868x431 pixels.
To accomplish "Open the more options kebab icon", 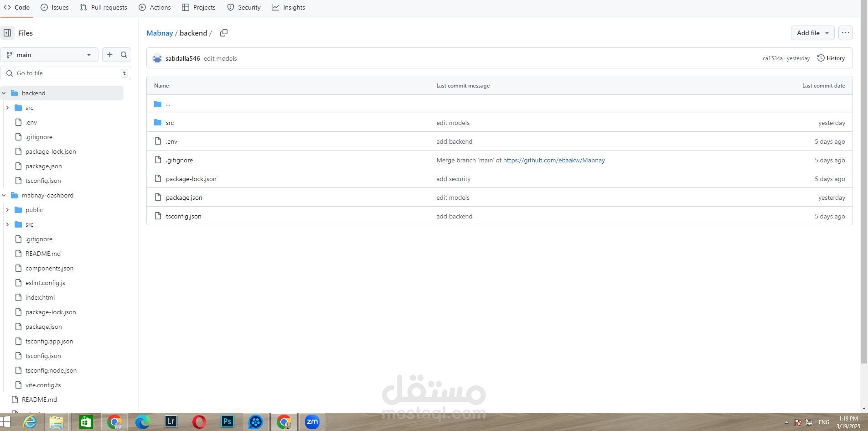I will 846,32.
